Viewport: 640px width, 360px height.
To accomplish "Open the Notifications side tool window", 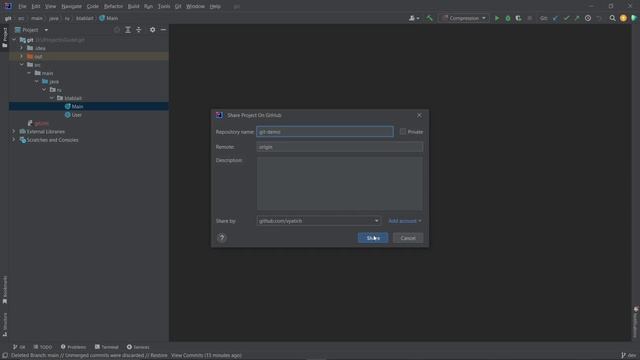I will (x=636, y=322).
